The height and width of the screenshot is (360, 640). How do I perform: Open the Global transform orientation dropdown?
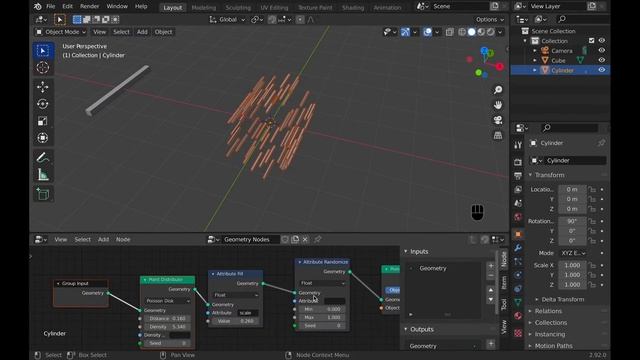[x=227, y=20]
